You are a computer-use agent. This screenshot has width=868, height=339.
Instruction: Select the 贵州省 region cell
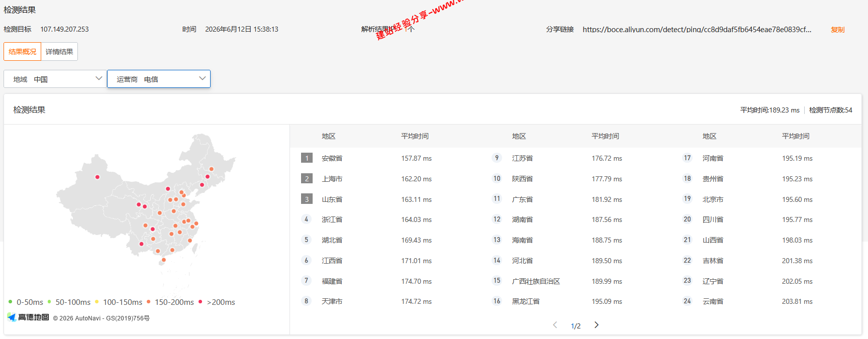[x=713, y=179]
